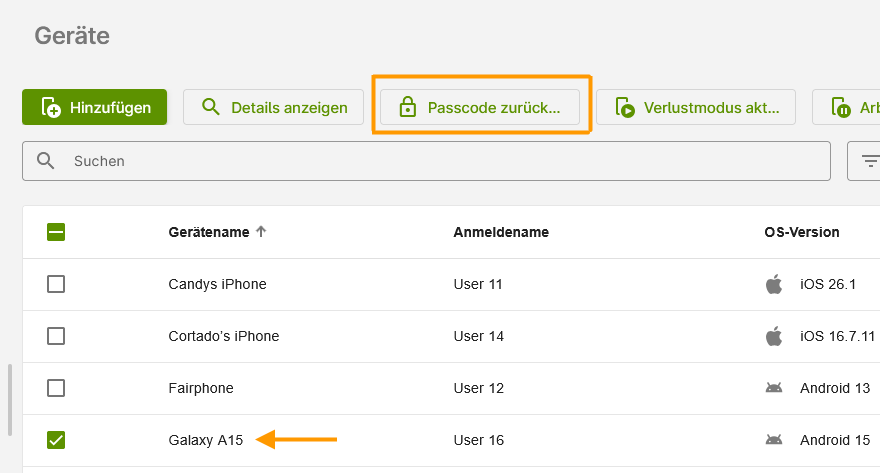Select the Galaxy A15 device name

(x=205, y=440)
